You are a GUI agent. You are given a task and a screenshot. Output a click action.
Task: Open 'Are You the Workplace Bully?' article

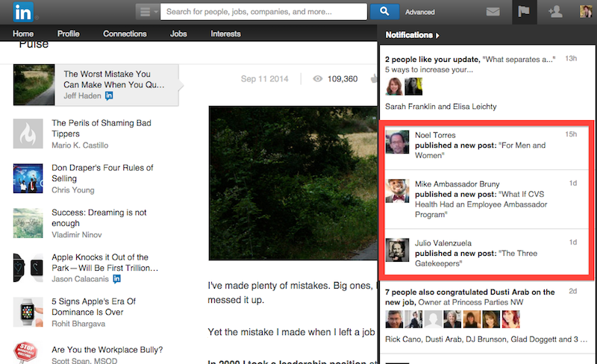point(107,350)
